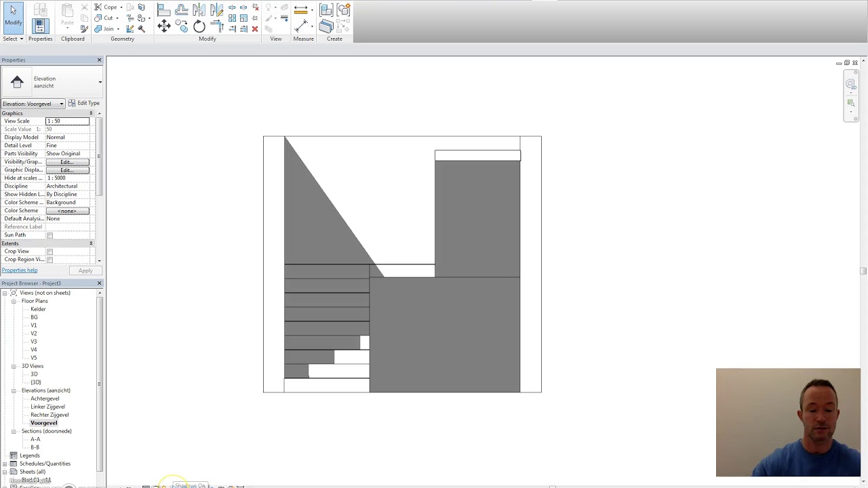Click the View Scale 1:50 field
Screen dimensions: 868x488
tap(67, 121)
